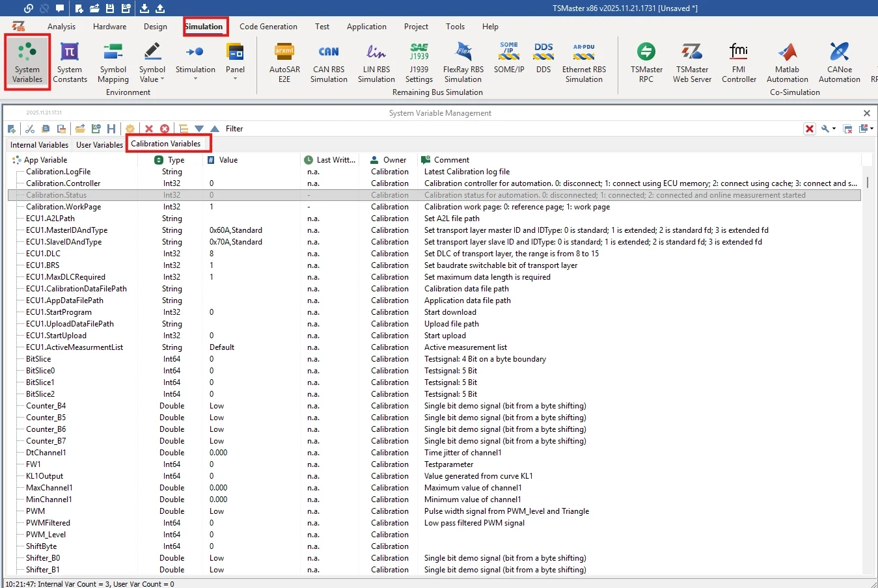The height and width of the screenshot is (588, 878).
Task: Sort by the Value column header
Action: 251,160
